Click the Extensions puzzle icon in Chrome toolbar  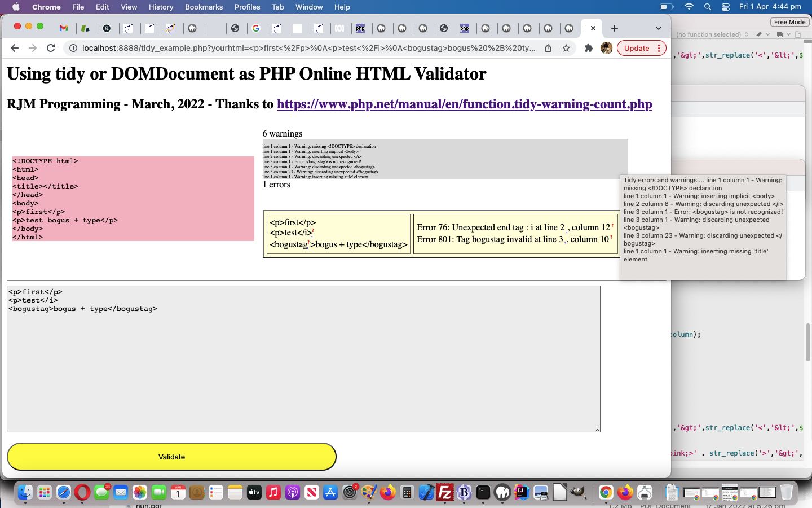(x=588, y=48)
